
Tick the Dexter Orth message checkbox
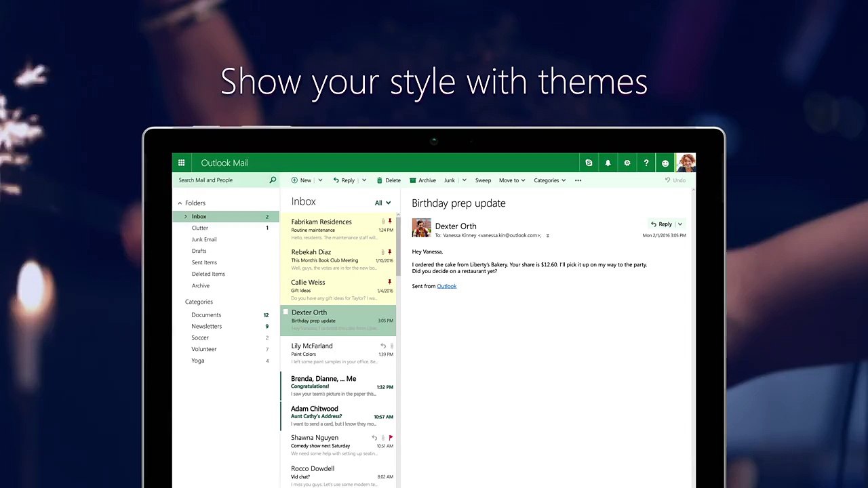point(285,312)
